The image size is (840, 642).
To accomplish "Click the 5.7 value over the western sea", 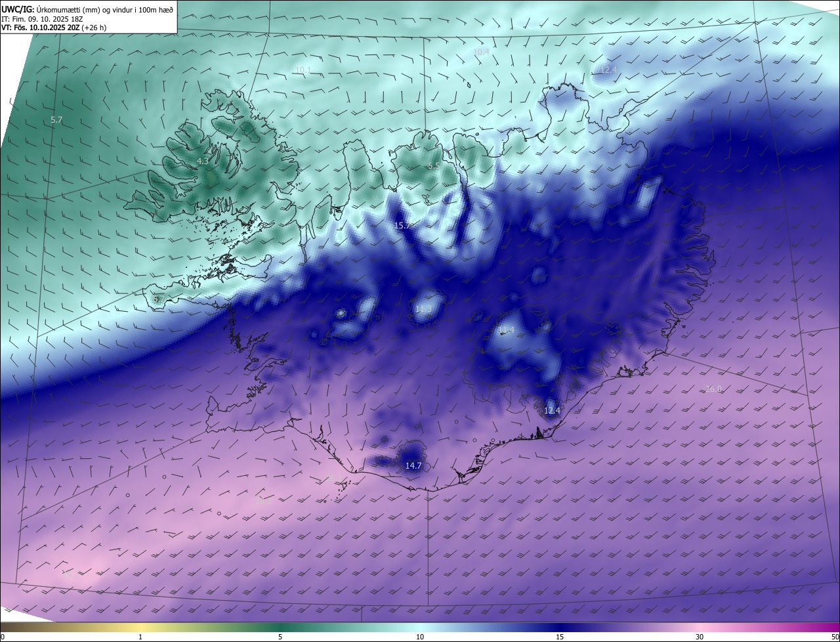I will (56, 120).
